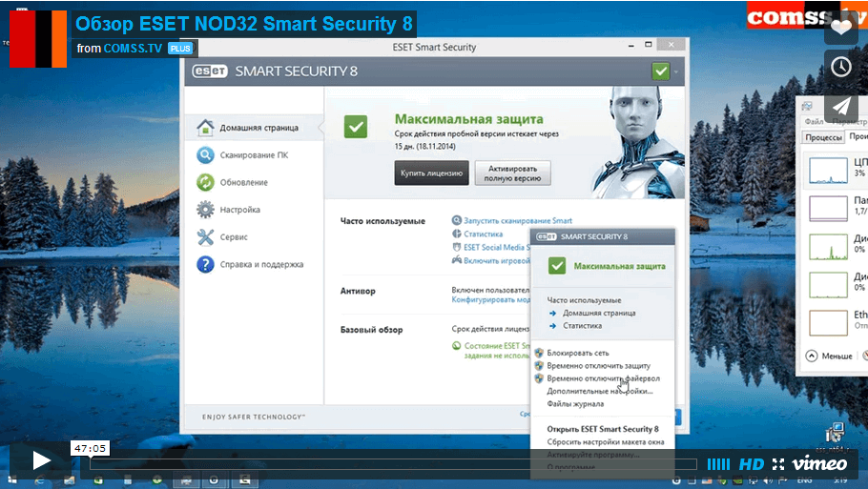Switch to 'Процессы' tab in Task Manager
The height and width of the screenshot is (489, 868).
[824, 137]
